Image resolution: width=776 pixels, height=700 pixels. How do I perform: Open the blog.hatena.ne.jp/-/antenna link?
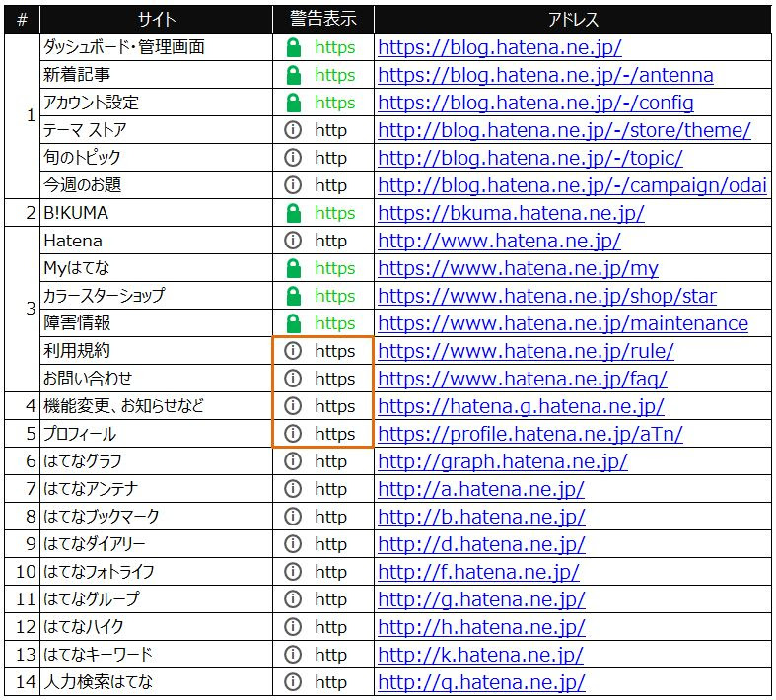[x=545, y=76]
